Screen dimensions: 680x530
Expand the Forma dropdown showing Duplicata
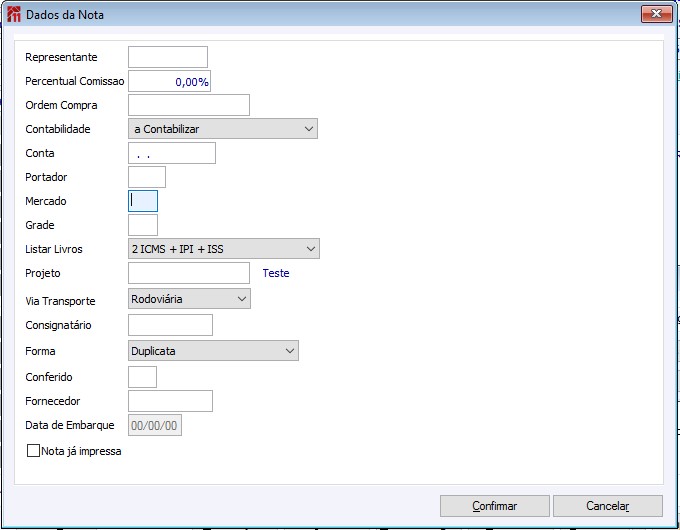point(214,351)
